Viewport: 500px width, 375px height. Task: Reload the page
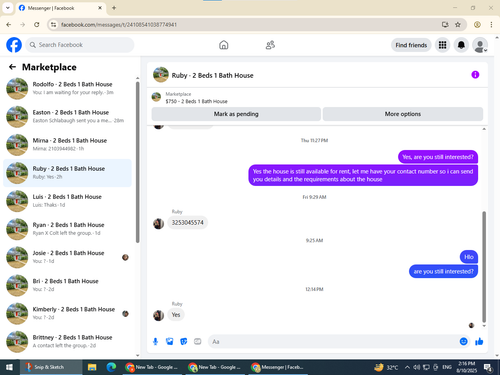point(37,24)
